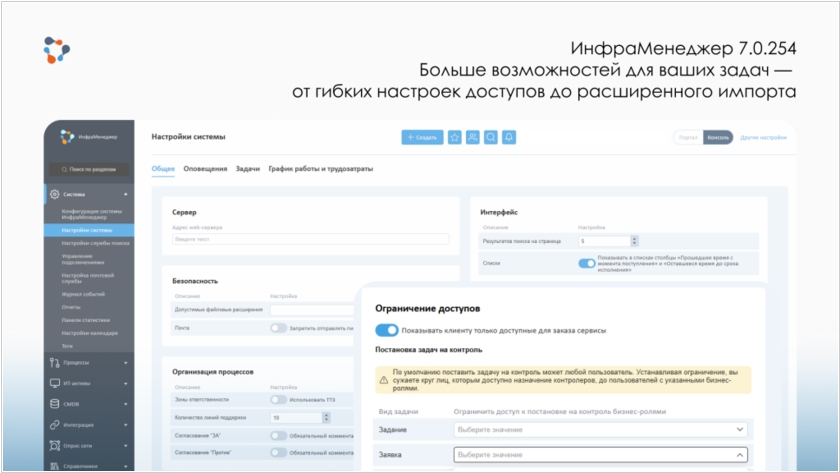The image size is (840, 473).
Task: Open the users group icon in toolbar
Action: coord(472,138)
